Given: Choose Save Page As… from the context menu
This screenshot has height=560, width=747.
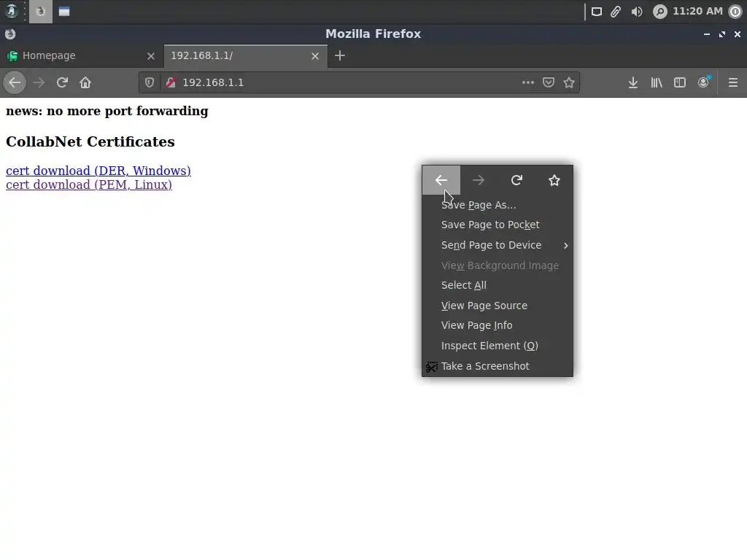Looking at the screenshot, I should (498, 205).
